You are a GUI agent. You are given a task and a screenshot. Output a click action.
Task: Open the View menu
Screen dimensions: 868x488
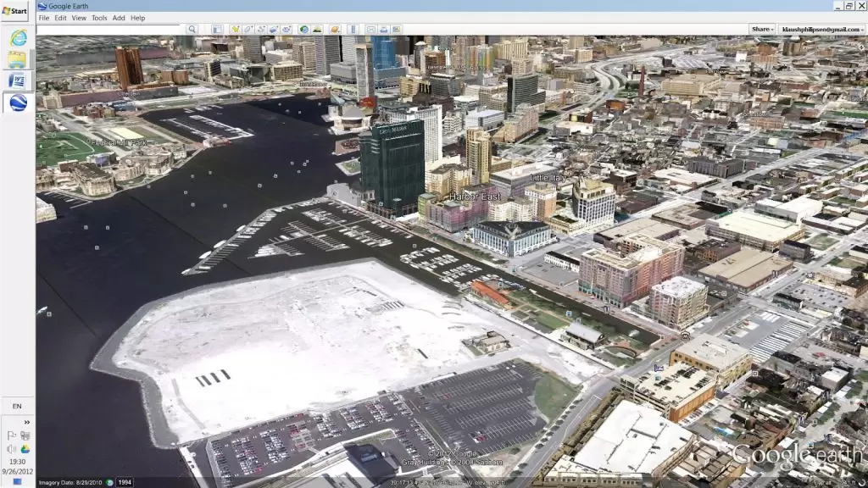(x=79, y=18)
